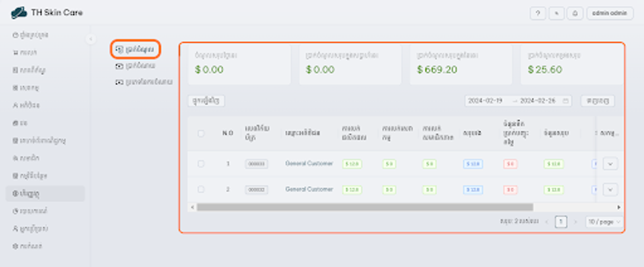Select the orange-highlighted first submenu item
Image resolution: width=644 pixels, height=267 pixels.
click(135, 49)
